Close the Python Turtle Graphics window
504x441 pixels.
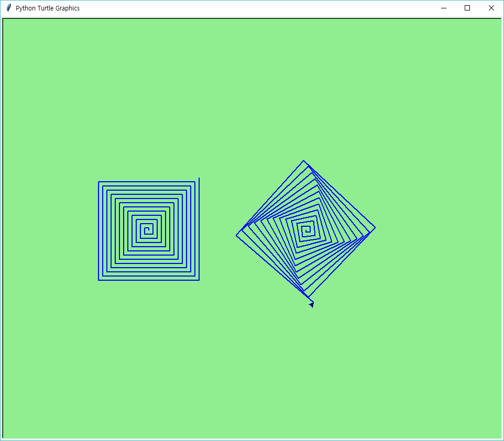pos(491,8)
